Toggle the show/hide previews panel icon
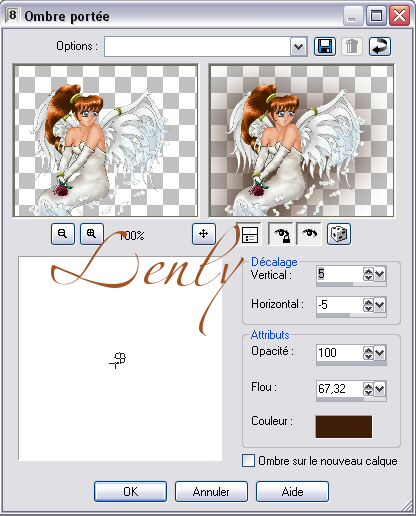 click(250, 234)
